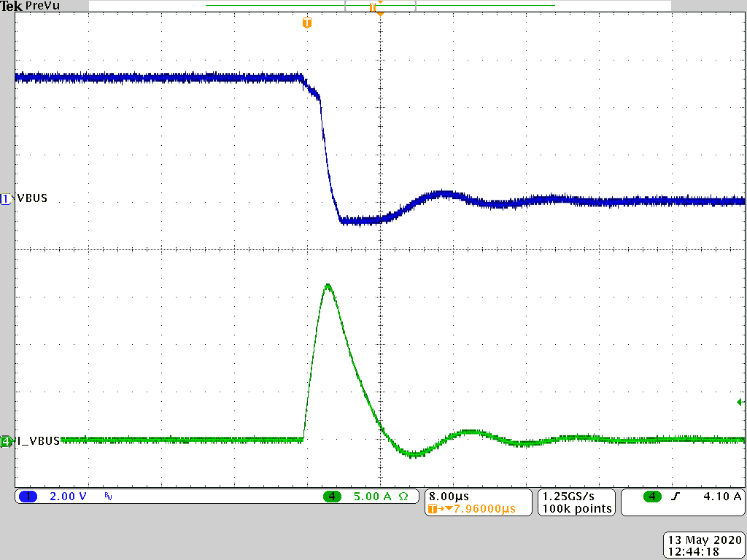Click the blue channel 1 badge
747x560 pixels.
(28, 497)
